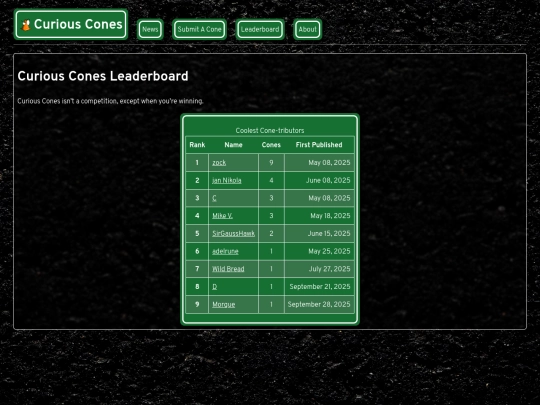
Task: Click rank number 1 cell
Action: [x=197, y=163]
